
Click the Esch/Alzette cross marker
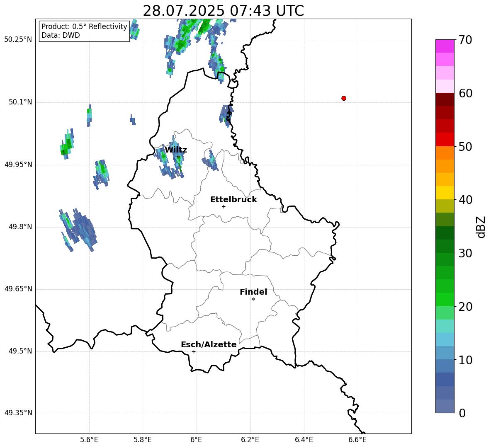tap(194, 351)
